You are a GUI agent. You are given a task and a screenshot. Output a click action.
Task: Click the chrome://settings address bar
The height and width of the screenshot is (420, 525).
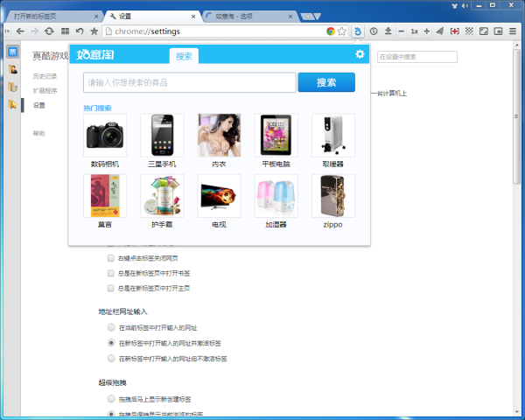(x=214, y=31)
